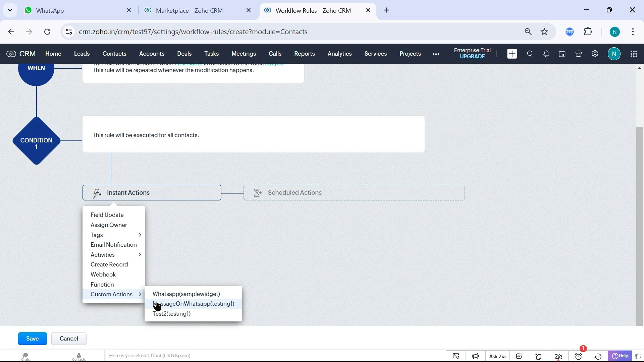Open the Setup gear icon

[x=595, y=54]
